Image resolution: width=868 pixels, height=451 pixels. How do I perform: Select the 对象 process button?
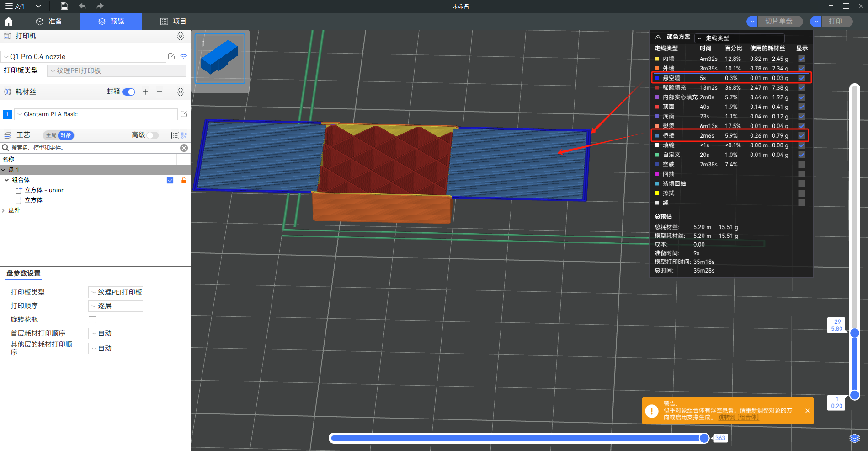(66, 135)
